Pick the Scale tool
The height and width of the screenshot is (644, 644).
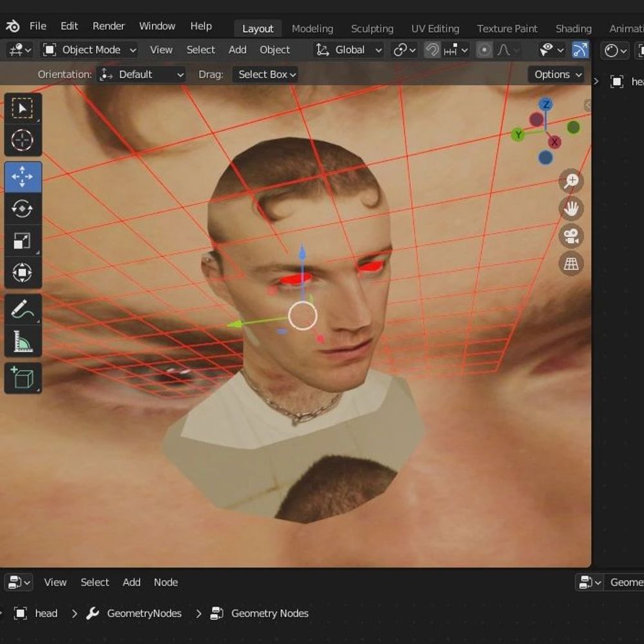click(23, 241)
